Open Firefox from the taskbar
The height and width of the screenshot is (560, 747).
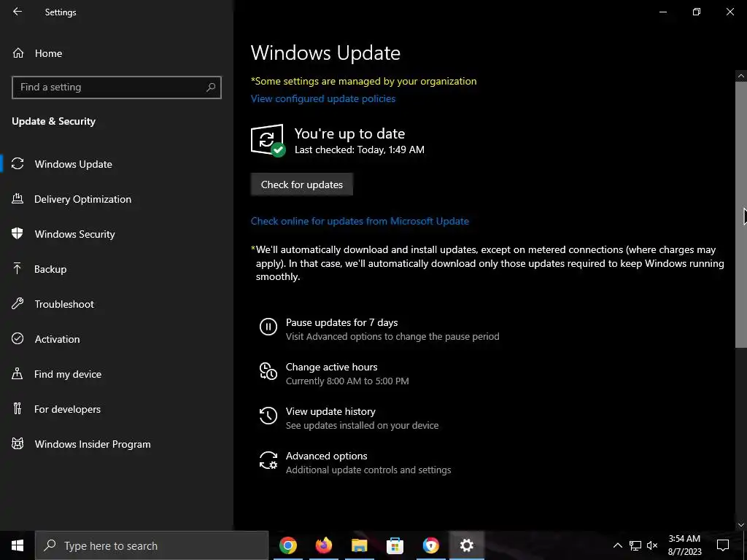324,545
